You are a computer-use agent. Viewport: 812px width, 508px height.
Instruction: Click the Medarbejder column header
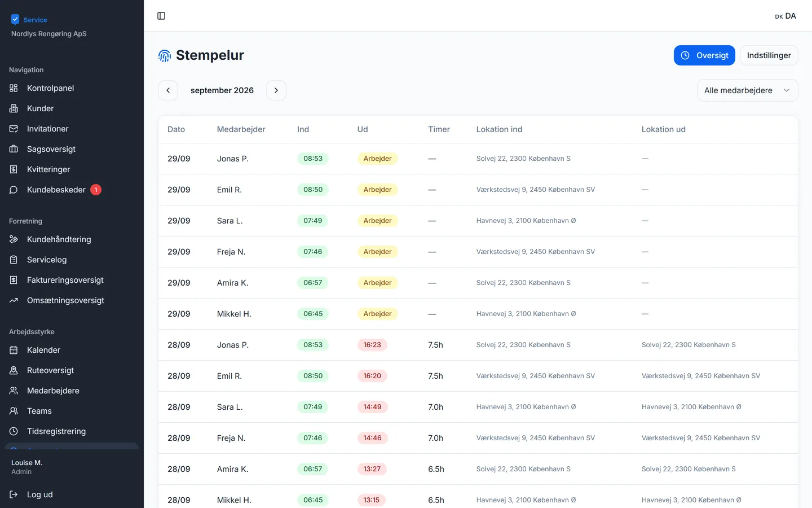click(x=241, y=129)
